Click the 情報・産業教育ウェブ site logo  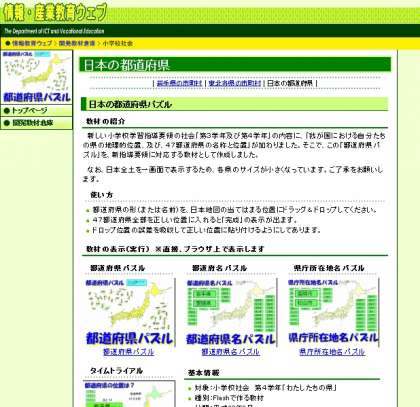tap(55, 12)
